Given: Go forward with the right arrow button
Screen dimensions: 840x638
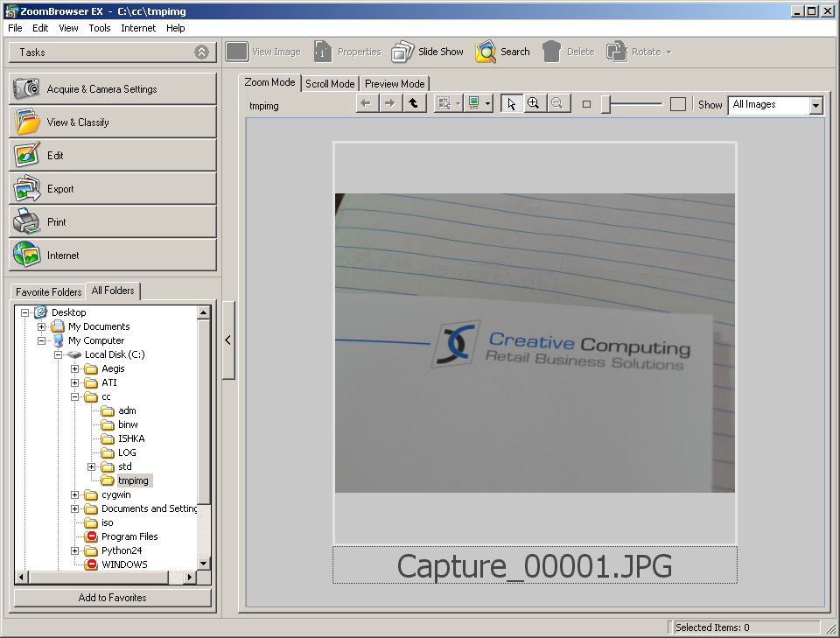Looking at the screenshot, I should click(x=390, y=103).
